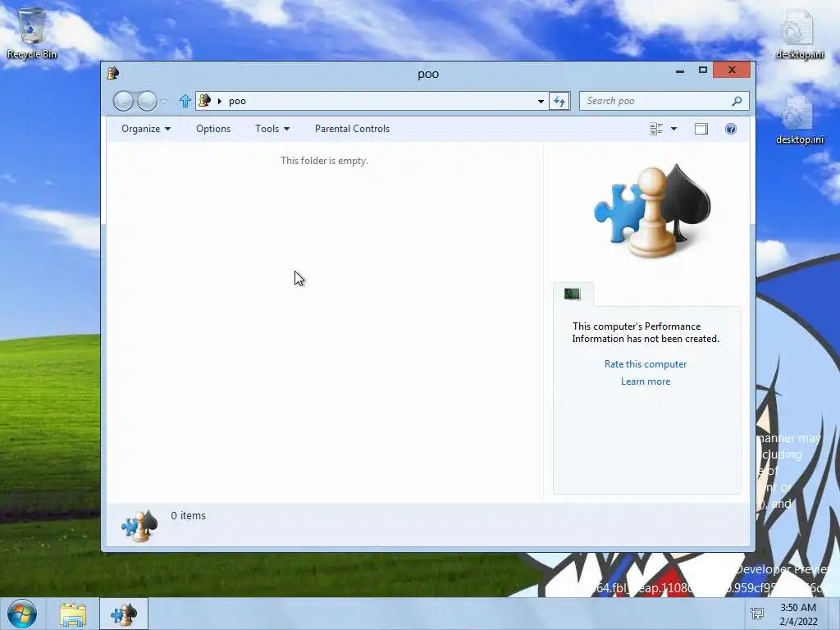
Task: Open File Explorer from the taskbar
Action: pyautogui.click(x=73, y=614)
